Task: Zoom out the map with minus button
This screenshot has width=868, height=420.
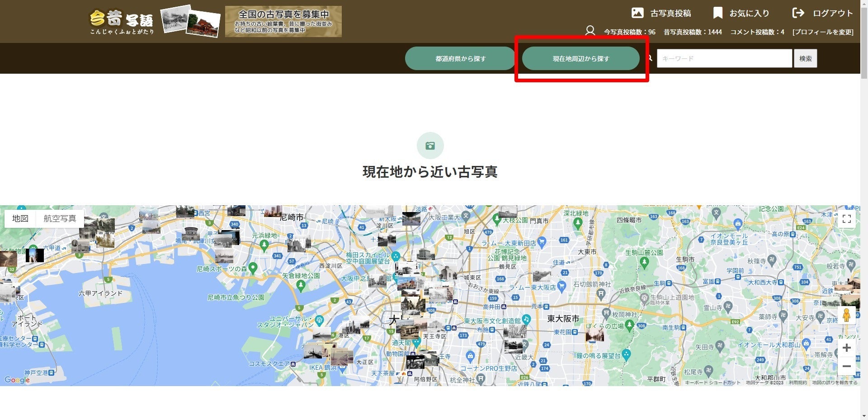Action: [847, 366]
